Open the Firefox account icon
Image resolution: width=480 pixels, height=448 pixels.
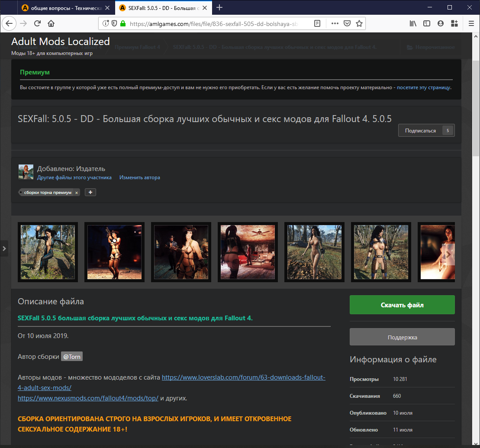point(441,23)
